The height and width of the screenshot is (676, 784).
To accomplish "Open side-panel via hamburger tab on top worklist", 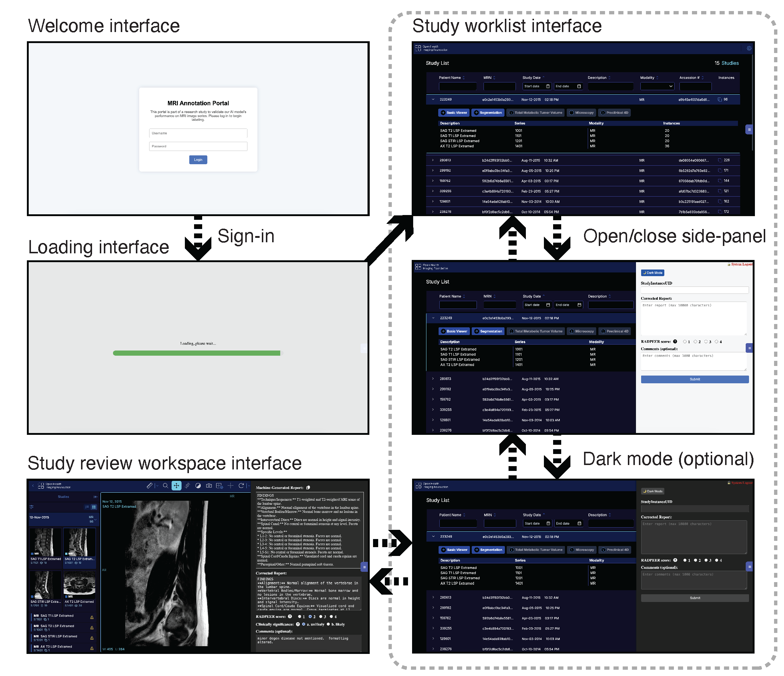I will click(x=749, y=129).
